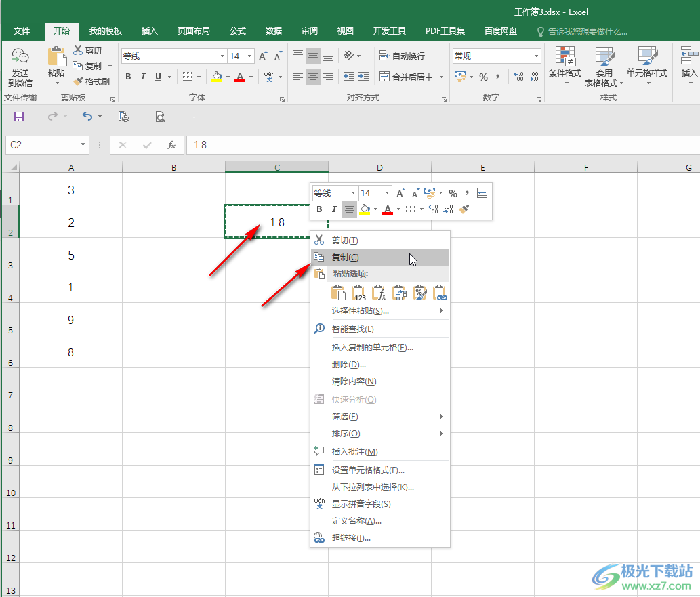
Task: Open the ribbon font name dropdown
Action: click(x=222, y=56)
